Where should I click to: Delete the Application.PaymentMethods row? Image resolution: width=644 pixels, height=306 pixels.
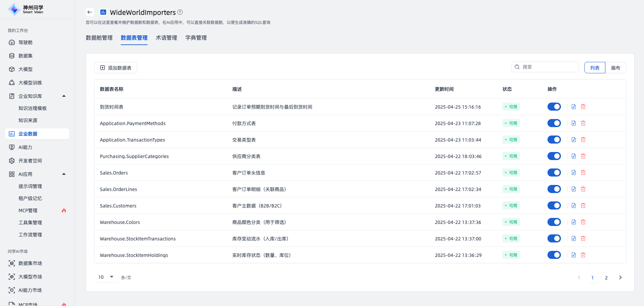point(583,123)
